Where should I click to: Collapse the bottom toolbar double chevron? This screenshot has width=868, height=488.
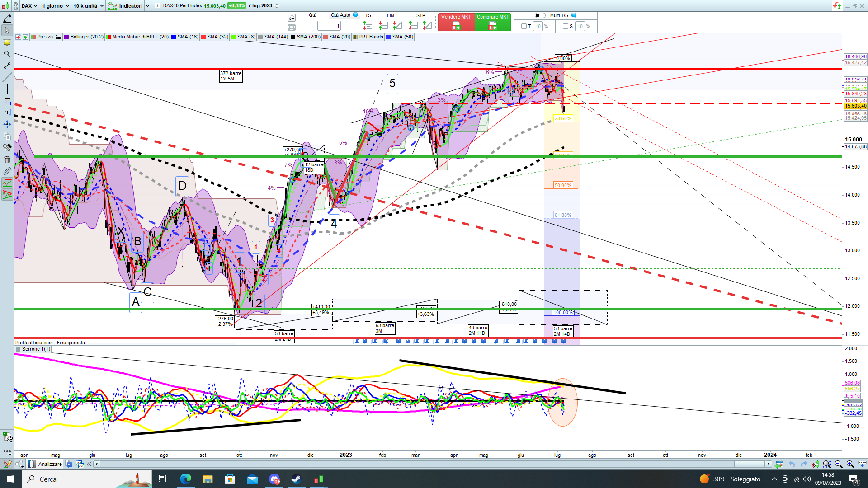89,464
